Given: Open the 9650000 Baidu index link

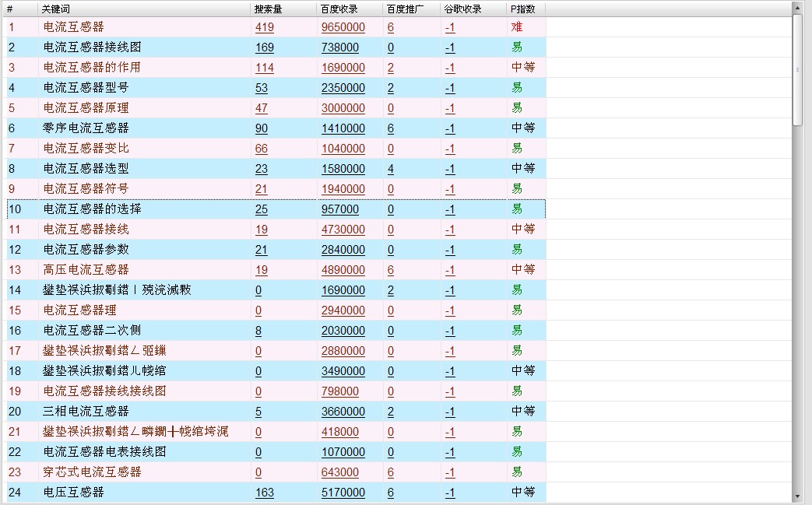Looking at the screenshot, I should 343,27.
